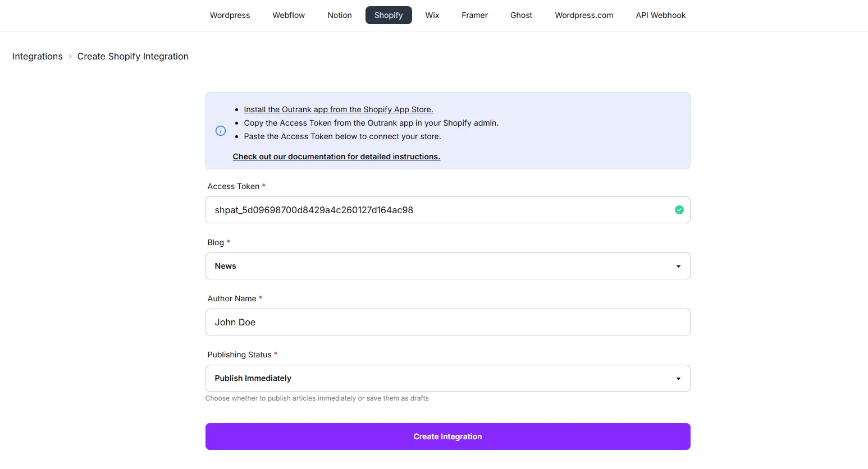The width and height of the screenshot is (868, 469).
Task: Open the API Webhook integration tab
Action: (x=660, y=15)
